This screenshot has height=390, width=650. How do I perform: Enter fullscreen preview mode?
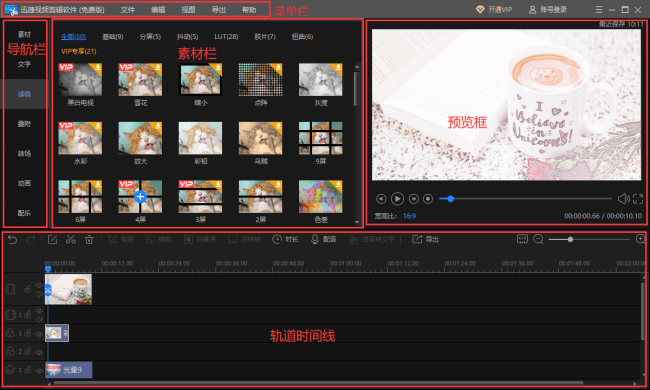pos(638,199)
